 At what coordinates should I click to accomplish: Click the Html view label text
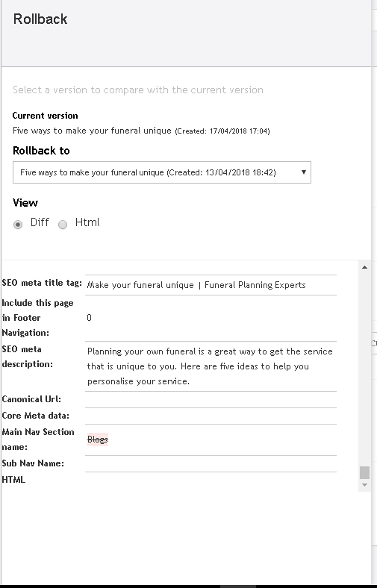tap(87, 222)
